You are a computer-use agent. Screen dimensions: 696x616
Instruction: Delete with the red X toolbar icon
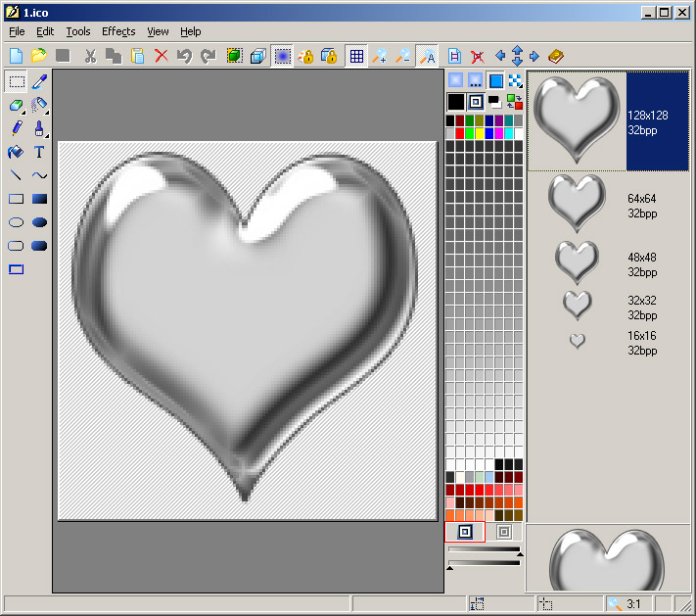tap(162, 56)
